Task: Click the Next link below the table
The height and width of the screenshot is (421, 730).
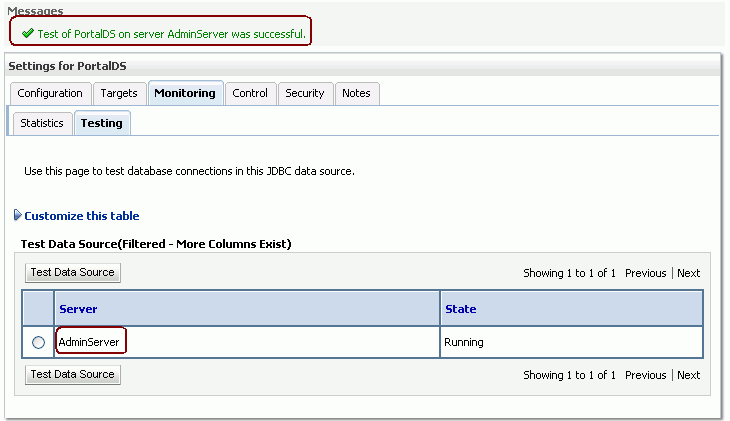Action: pyautogui.click(x=689, y=375)
